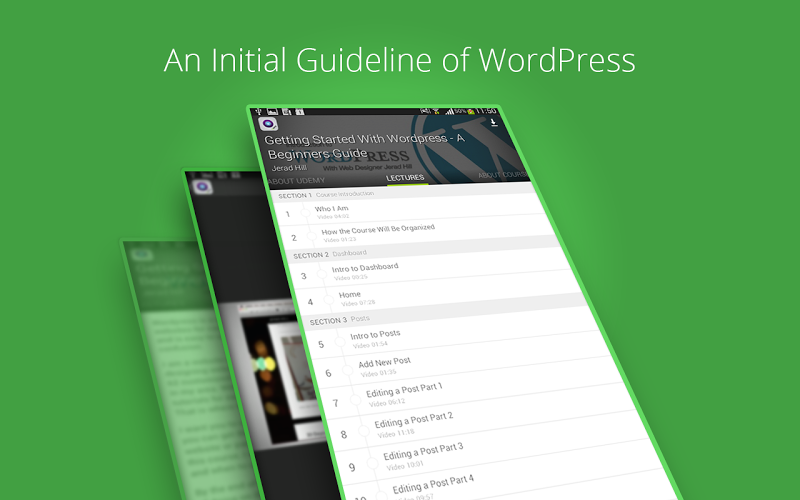Tap the clock showing 11:50 in status bar
The image size is (800, 500).
point(486,111)
